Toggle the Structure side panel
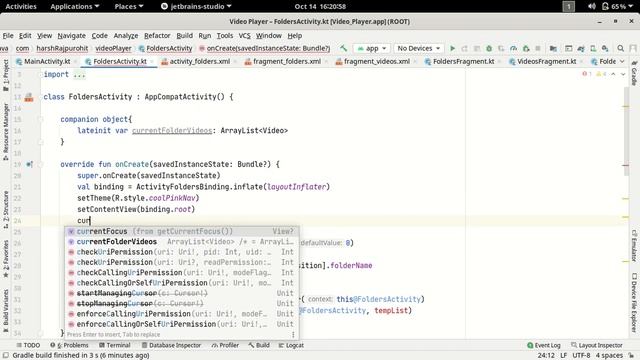Image resolution: width=640 pixels, height=360 pixels. 6,209
